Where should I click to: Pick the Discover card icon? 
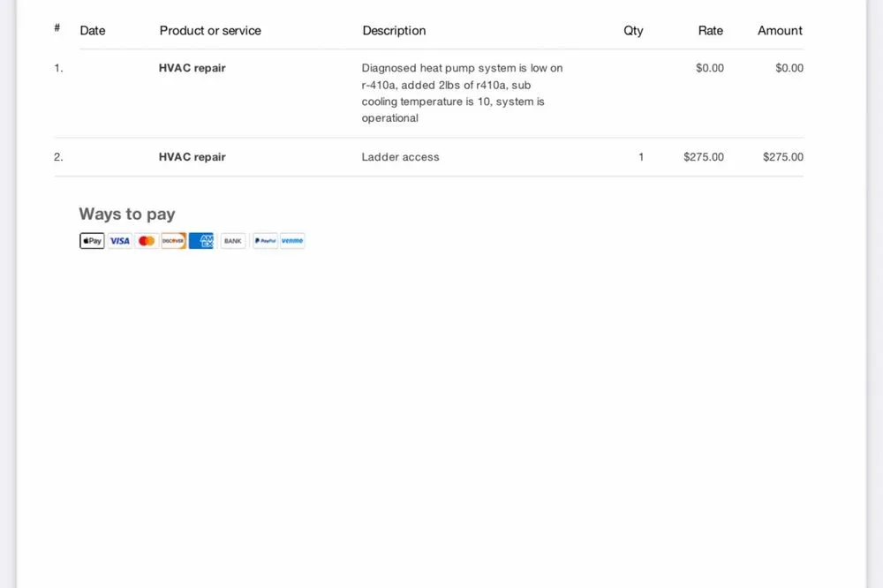coord(173,241)
